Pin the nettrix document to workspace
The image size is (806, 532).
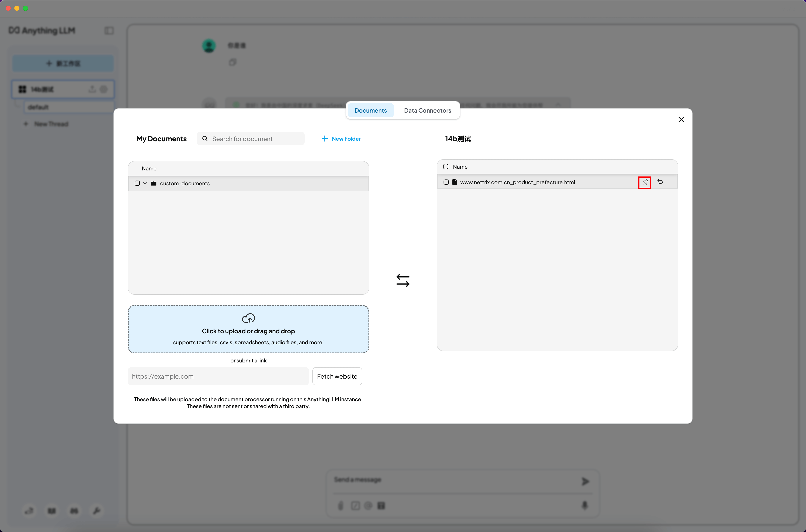(x=645, y=183)
